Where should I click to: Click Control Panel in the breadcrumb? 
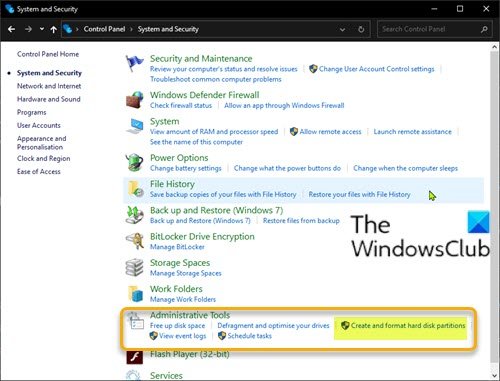(104, 29)
